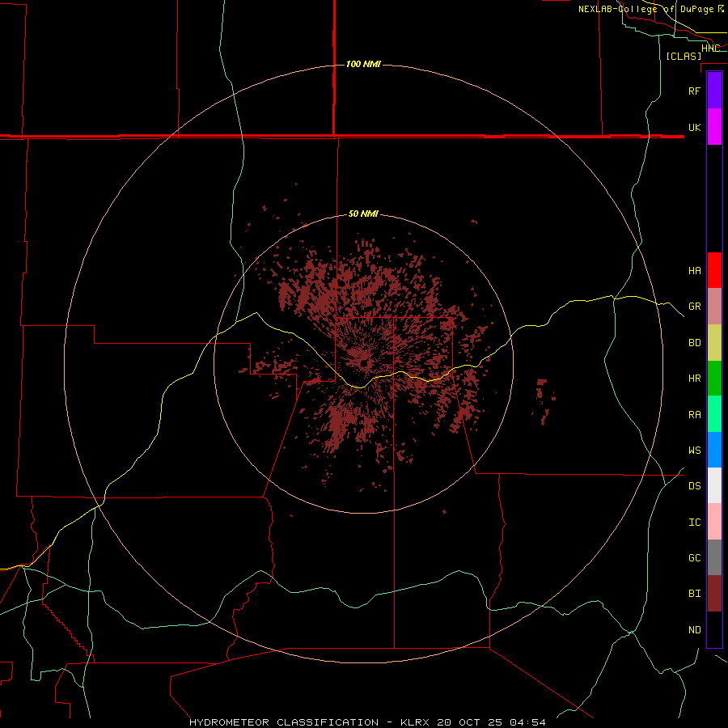
Task: Click the HR legend label
Action: [x=694, y=379]
